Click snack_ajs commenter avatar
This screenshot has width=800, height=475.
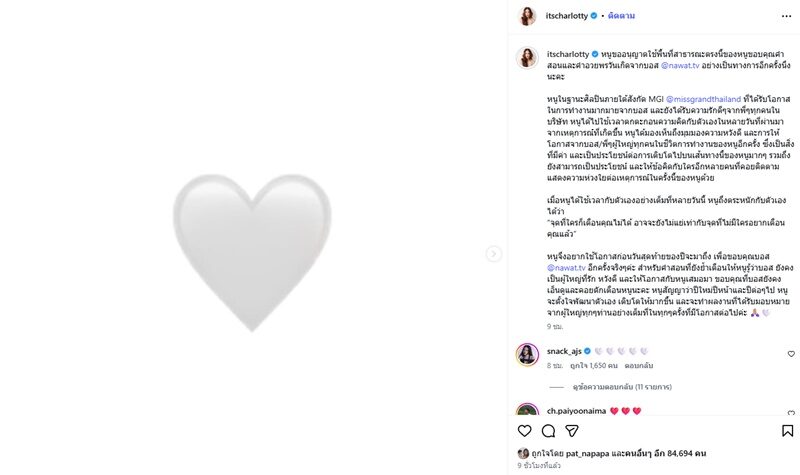click(527, 354)
